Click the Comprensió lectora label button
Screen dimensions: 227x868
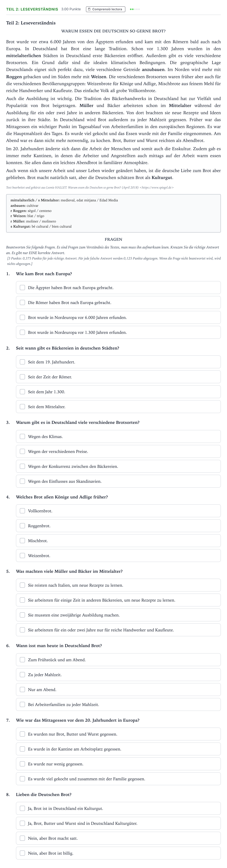point(106,9)
